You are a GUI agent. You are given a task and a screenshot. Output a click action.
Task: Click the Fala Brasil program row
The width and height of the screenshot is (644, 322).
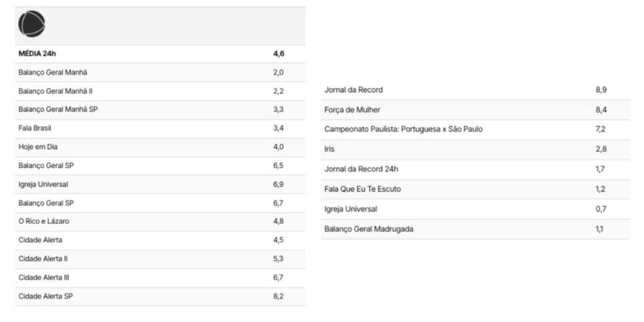[35, 128]
